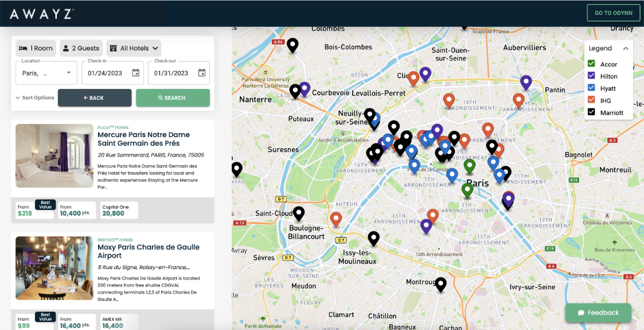Click the bed icon beside 1 Room

[x=24, y=48]
